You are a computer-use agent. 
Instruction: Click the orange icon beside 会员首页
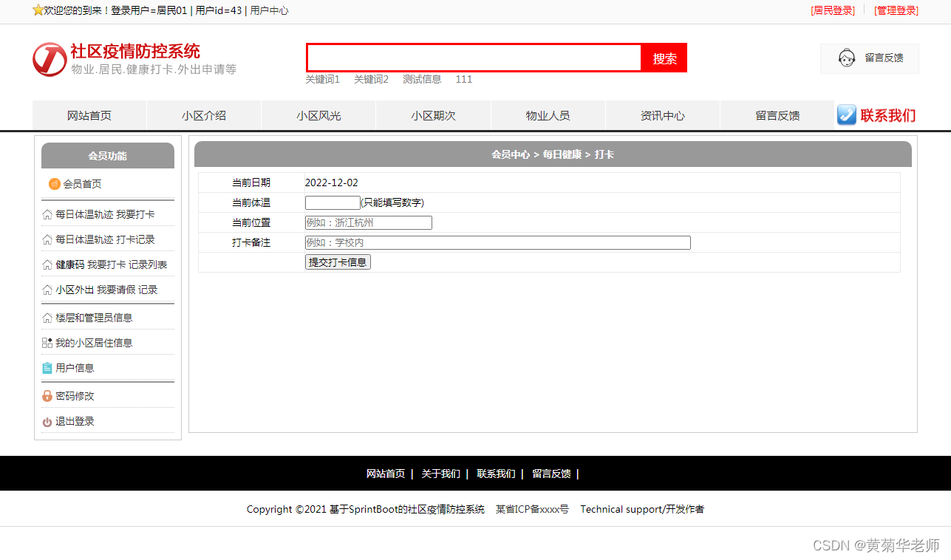click(55, 184)
